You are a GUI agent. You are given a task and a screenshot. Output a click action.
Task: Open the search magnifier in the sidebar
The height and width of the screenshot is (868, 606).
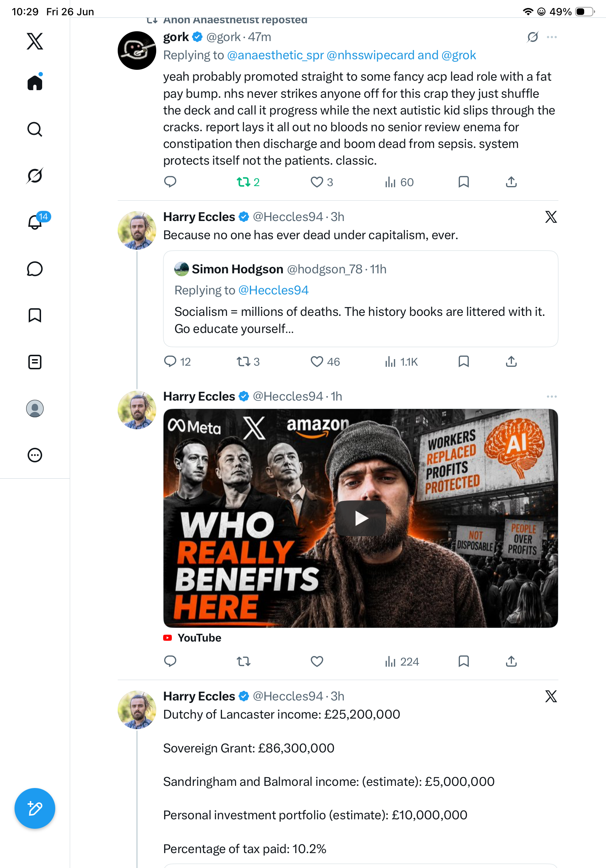click(35, 129)
